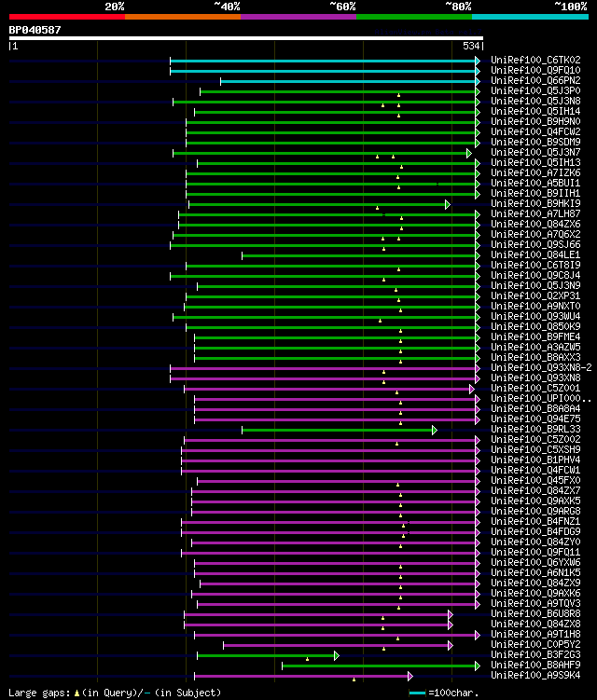
Task: Open hit UniRef100_B9HKI9
Action: pyautogui.click(x=535, y=203)
